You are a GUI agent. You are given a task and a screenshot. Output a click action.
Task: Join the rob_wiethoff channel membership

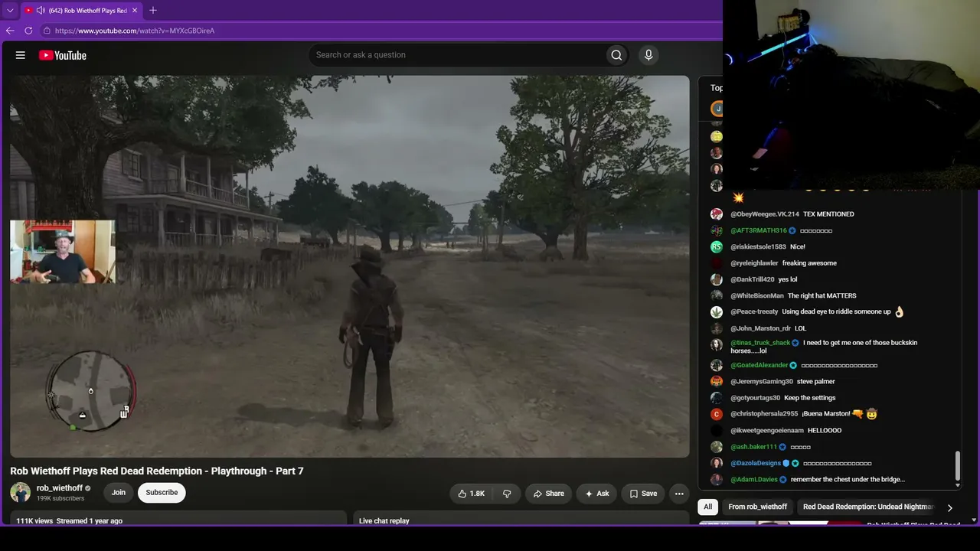pos(118,493)
